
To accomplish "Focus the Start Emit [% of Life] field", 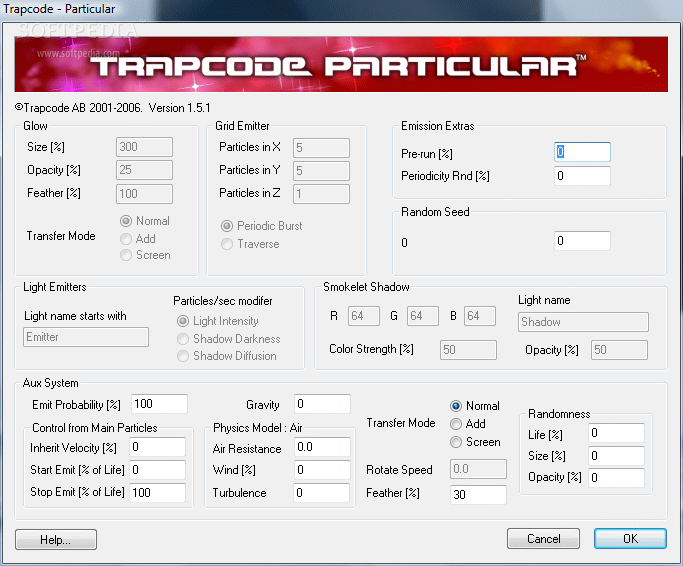I will 158,470.
